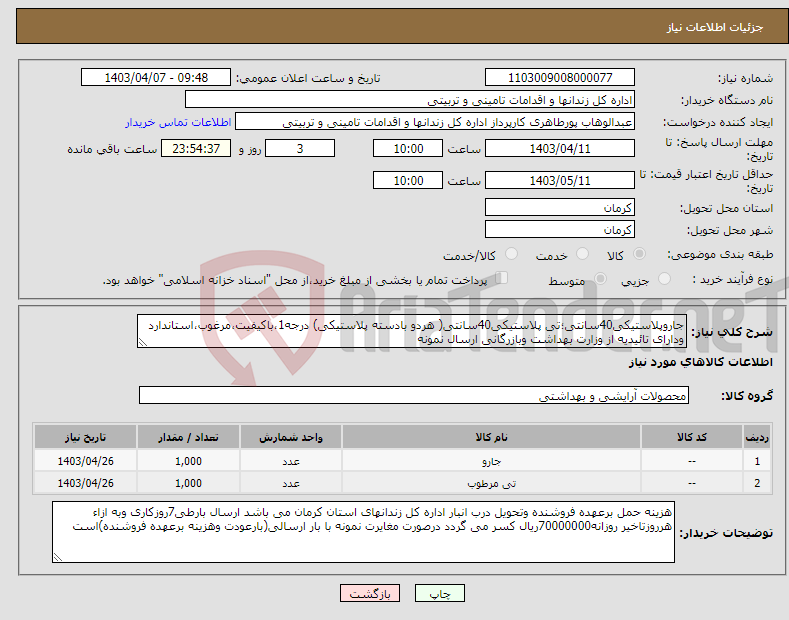Image resolution: width=789 pixels, height=620 pixels.
Task: Click the تعداد / مقدار column header
Action: point(188,437)
